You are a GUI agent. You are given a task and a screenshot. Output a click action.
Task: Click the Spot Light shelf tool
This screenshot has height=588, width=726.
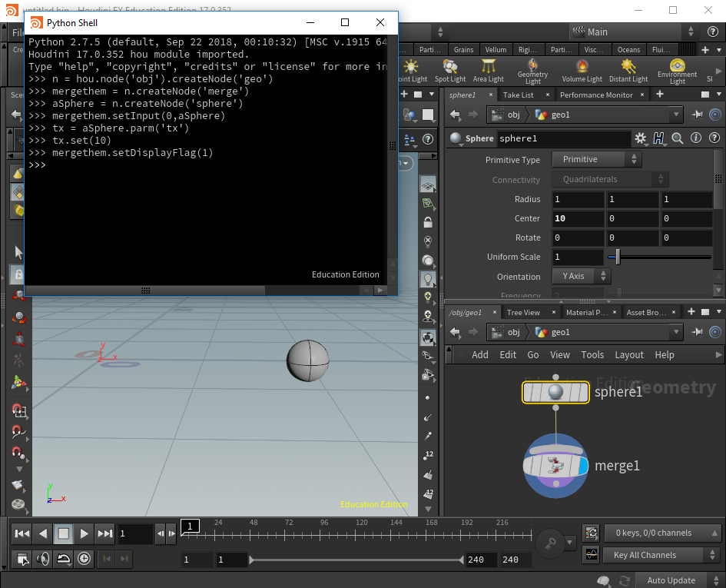click(x=450, y=70)
